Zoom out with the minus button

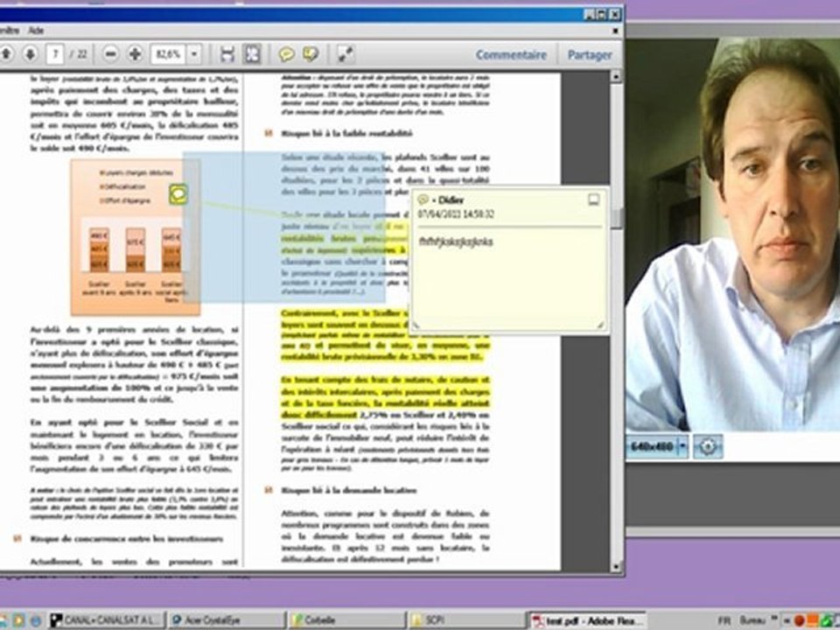tap(111, 53)
